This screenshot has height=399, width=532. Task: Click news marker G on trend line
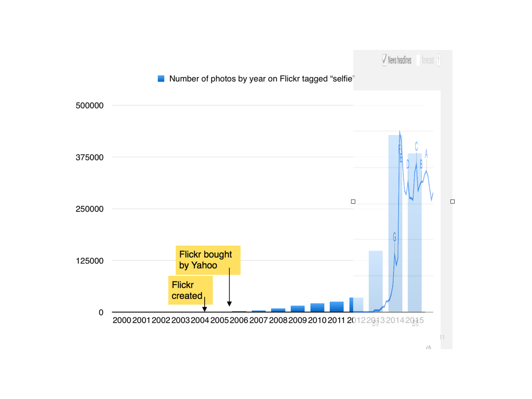click(395, 237)
